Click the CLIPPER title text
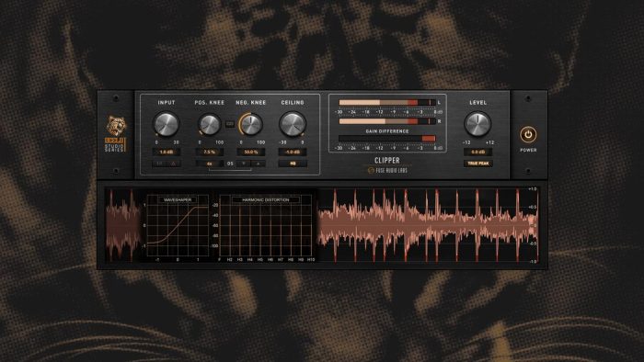The width and height of the screenshot is (644, 362). (x=387, y=160)
